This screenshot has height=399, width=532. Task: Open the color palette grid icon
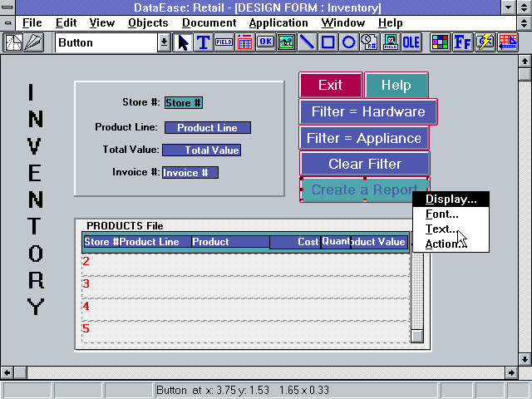coord(440,42)
